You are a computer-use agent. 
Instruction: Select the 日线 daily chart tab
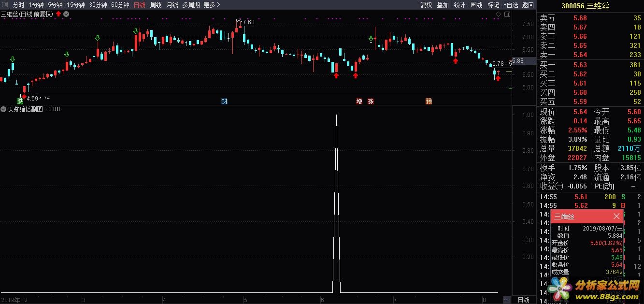click(x=139, y=5)
